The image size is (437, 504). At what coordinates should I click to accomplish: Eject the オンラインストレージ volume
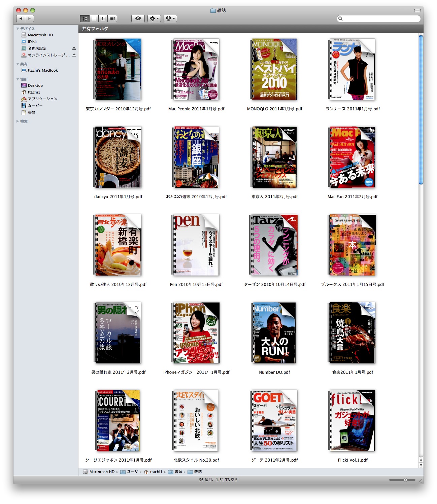coord(74,55)
